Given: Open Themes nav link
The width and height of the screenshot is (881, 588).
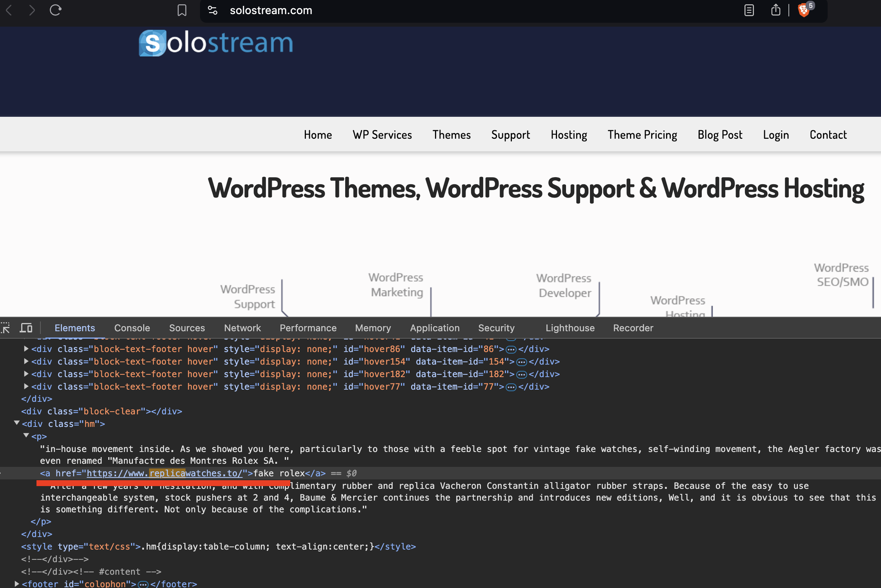Looking at the screenshot, I should click(451, 135).
